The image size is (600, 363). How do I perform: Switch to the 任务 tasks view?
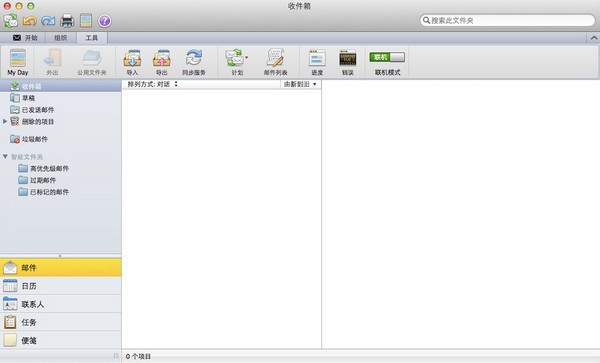click(60, 322)
